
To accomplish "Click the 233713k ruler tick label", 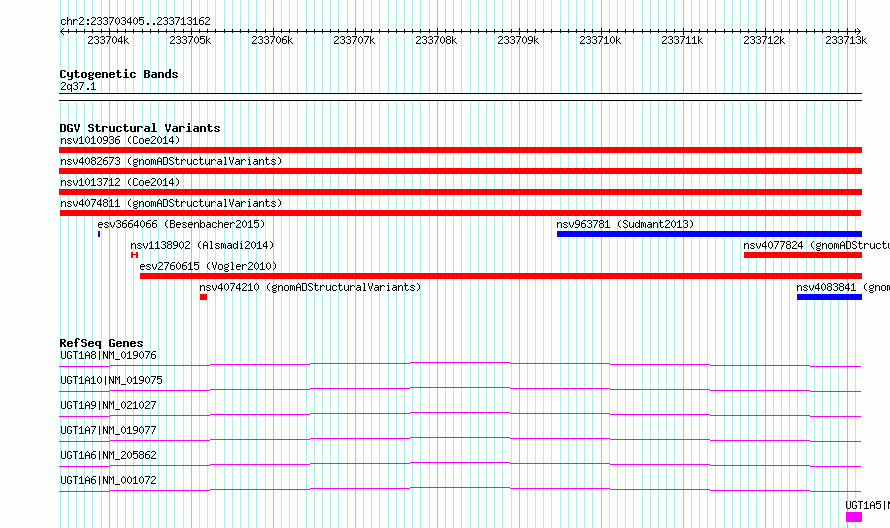I will [846, 40].
